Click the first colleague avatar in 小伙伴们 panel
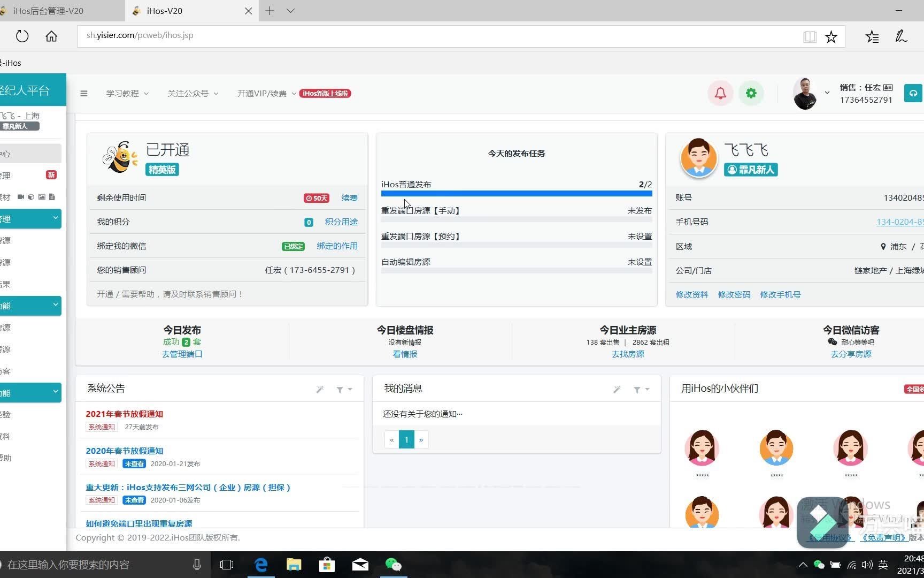This screenshot has height=578, width=924. click(x=702, y=447)
